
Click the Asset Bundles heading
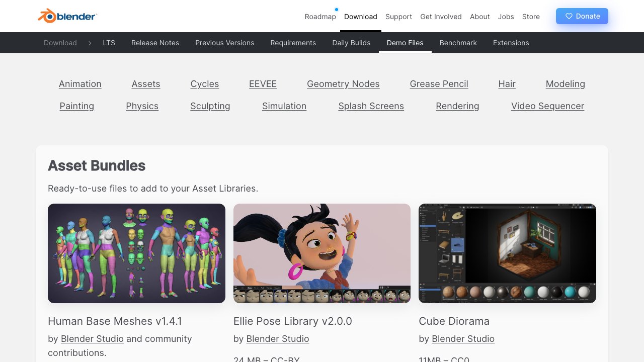coord(97,165)
